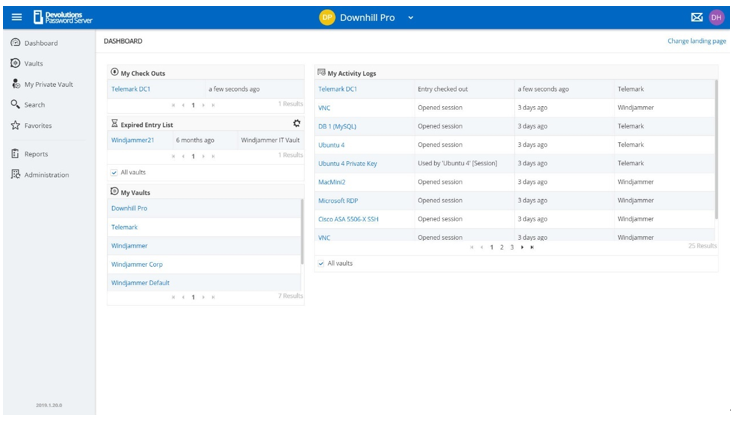Click the Expired Entry List hourglass icon
The width and height of the screenshot is (731, 424).
tap(114, 123)
